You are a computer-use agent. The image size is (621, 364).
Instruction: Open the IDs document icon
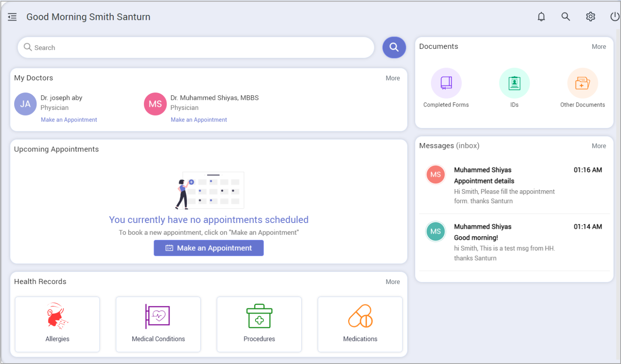pyautogui.click(x=514, y=82)
